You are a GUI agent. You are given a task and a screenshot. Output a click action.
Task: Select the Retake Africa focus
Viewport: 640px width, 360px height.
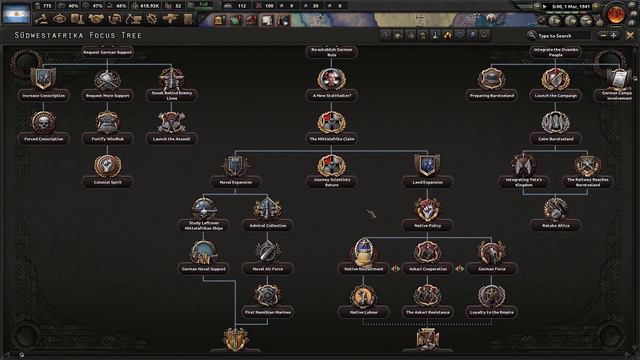pyautogui.click(x=556, y=214)
